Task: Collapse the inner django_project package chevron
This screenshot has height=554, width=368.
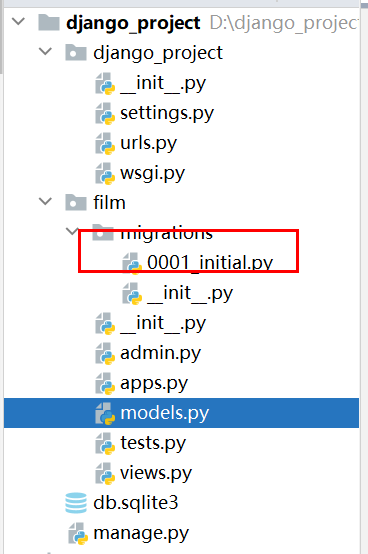Action: (x=46, y=52)
